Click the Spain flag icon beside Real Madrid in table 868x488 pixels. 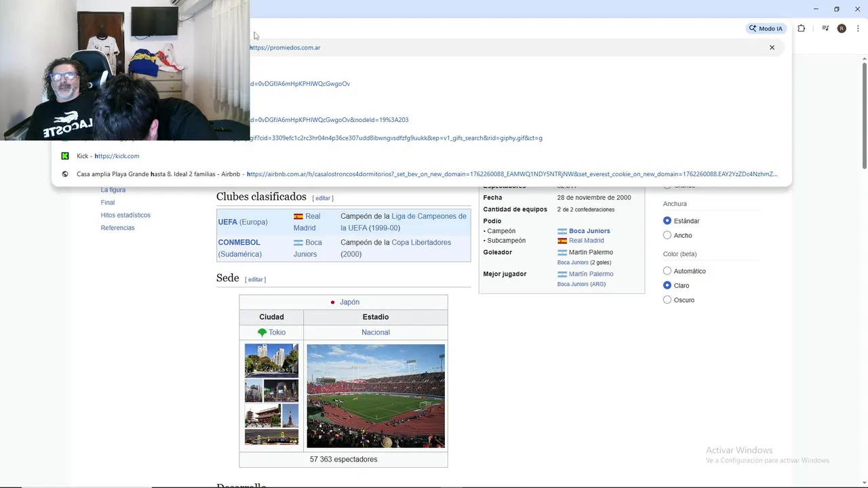click(298, 217)
